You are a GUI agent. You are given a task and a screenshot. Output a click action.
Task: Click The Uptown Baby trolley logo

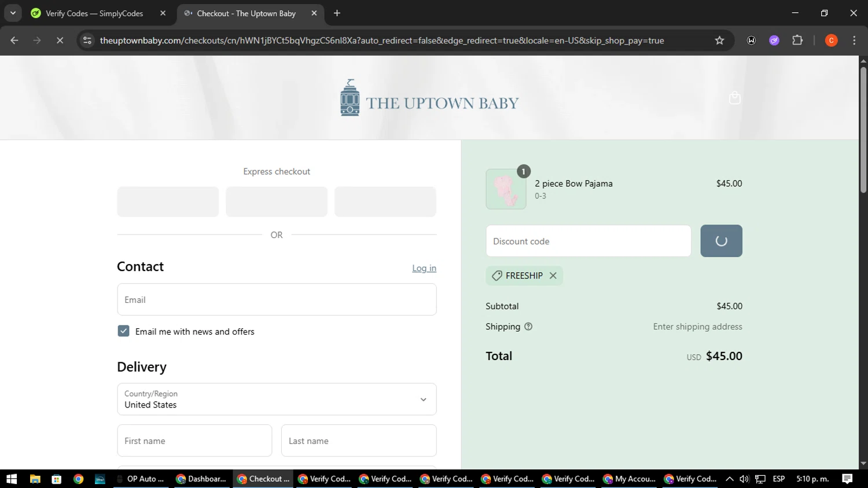(x=429, y=98)
